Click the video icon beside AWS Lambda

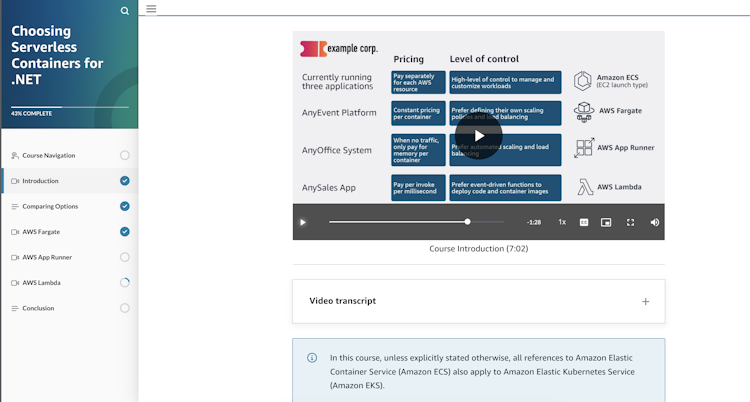pos(15,283)
